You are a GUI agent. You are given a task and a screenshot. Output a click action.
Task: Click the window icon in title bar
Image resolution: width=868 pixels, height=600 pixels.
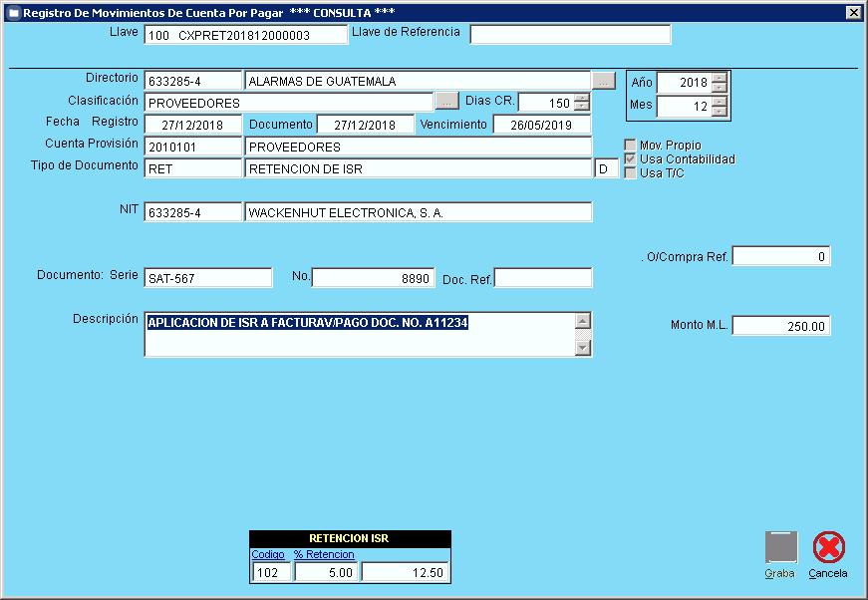(x=12, y=13)
